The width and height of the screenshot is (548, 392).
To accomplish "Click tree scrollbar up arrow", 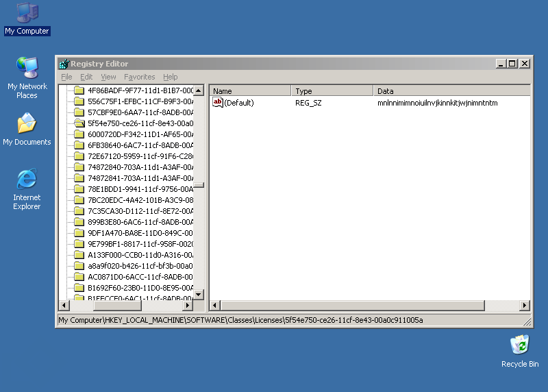I will (x=199, y=90).
